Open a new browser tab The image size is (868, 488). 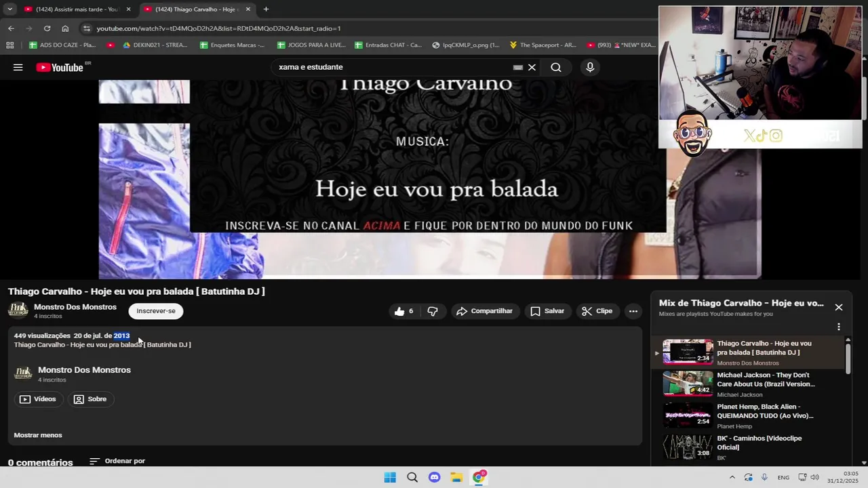point(266,9)
